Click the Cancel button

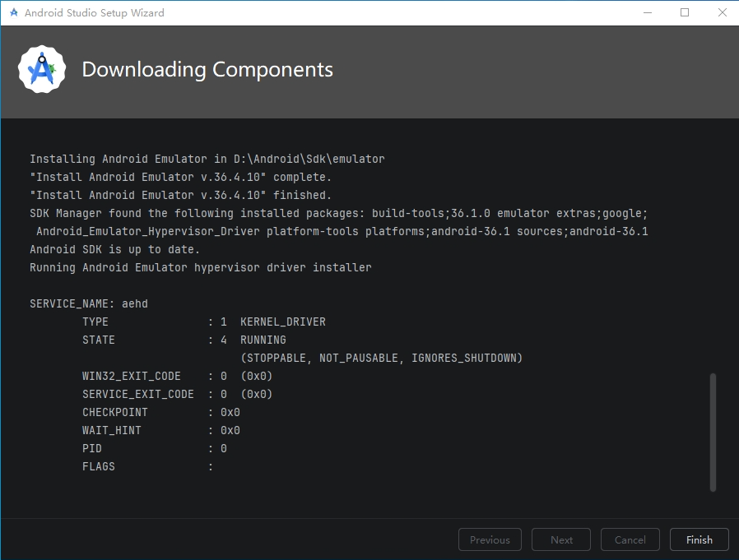point(630,539)
